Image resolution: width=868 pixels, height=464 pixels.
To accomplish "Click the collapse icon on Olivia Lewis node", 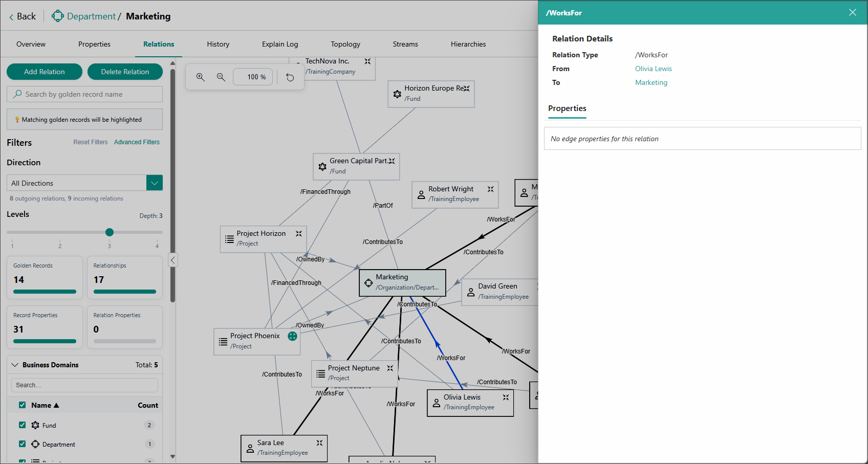I will coord(506,397).
